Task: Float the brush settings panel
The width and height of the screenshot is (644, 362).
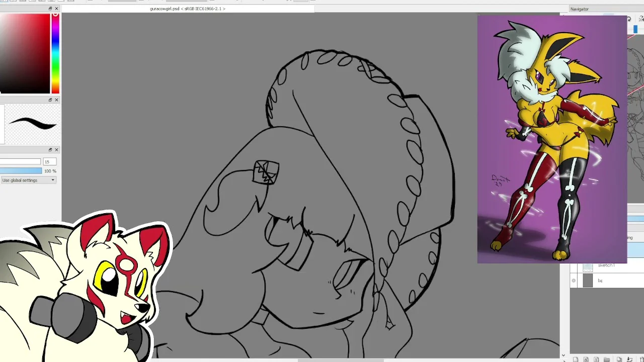Action: pos(50,150)
